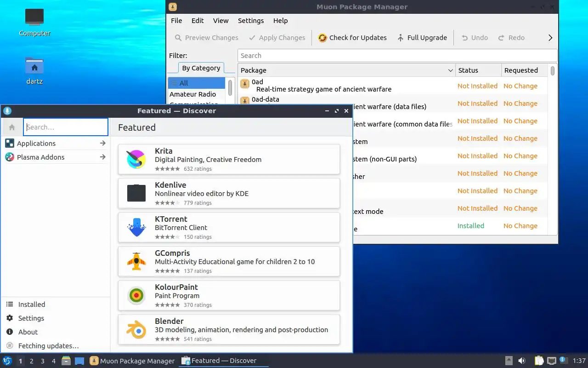The width and height of the screenshot is (588, 368).
Task: Click the clipboard tray icon
Action: [539, 361]
